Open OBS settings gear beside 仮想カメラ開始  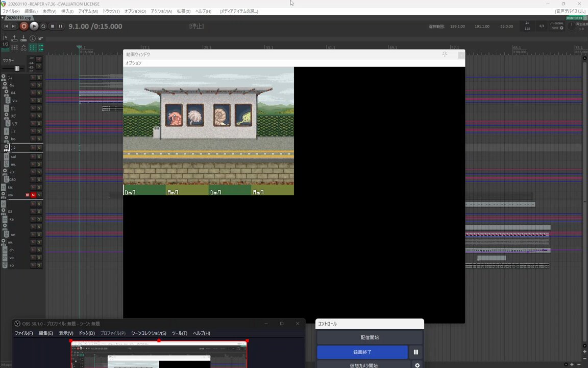tap(417, 365)
